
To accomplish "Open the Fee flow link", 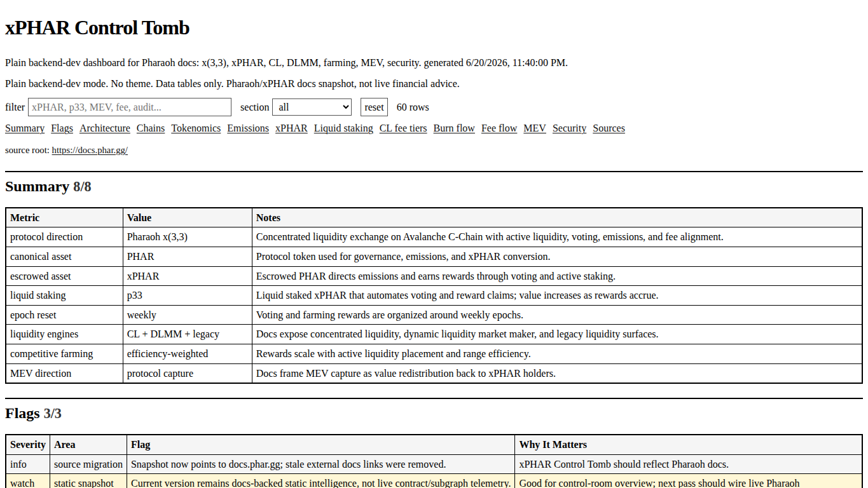I will [x=499, y=128].
